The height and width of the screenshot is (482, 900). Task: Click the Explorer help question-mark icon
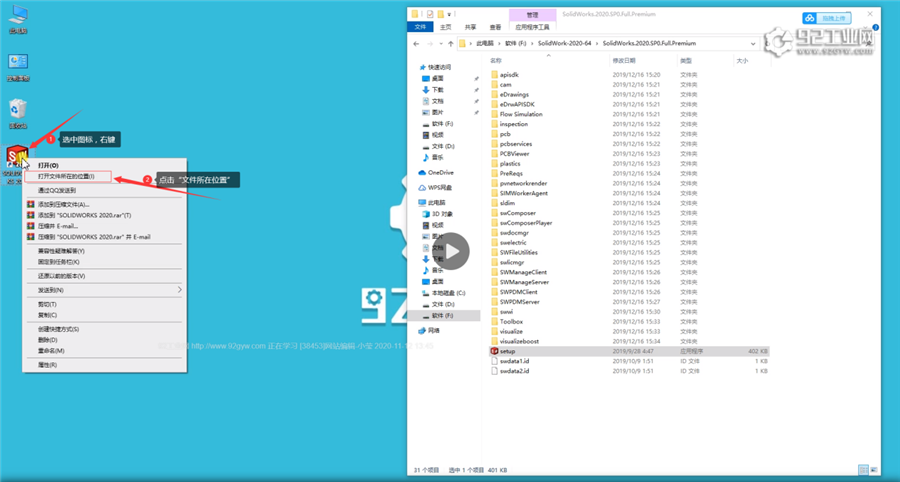click(x=875, y=27)
